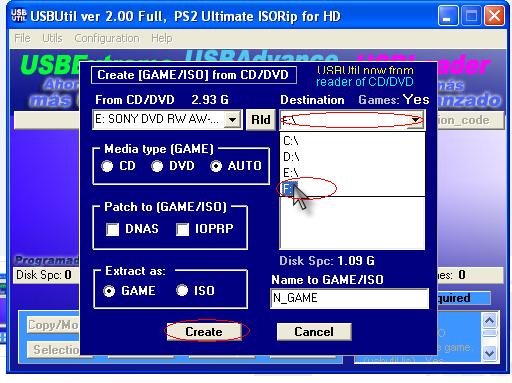Screen dimensions: 512x383
Task: Click the Cancel button
Action: pyautogui.click(x=314, y=332)
